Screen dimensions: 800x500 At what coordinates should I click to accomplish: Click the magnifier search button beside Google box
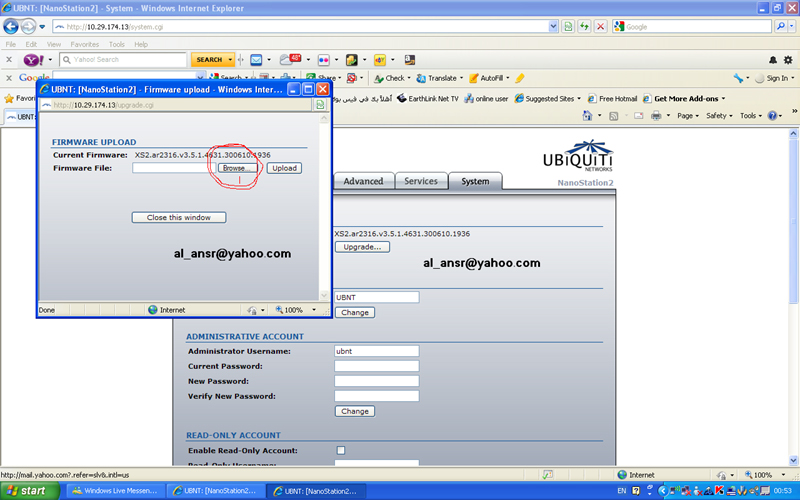(780, 27)
